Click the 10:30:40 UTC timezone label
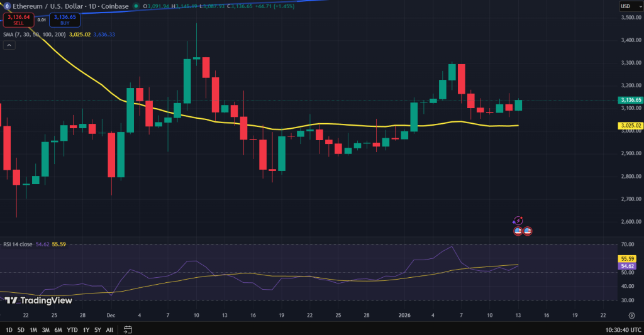The image size is (644, 335). coord(623,330)
